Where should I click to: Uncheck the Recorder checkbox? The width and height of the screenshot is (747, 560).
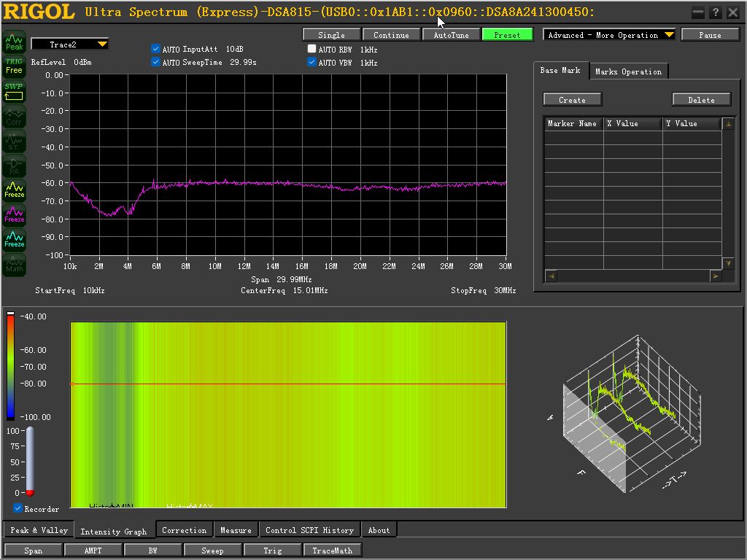point(18,508)
